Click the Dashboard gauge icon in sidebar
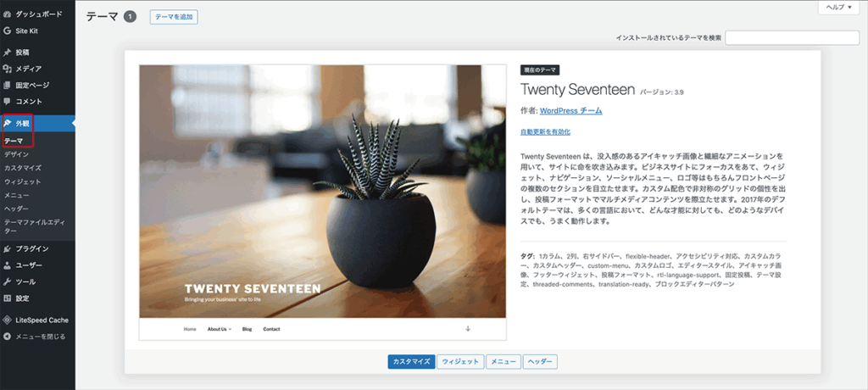The height and width of the screenshot is (390, 868). tap(8, 14)
